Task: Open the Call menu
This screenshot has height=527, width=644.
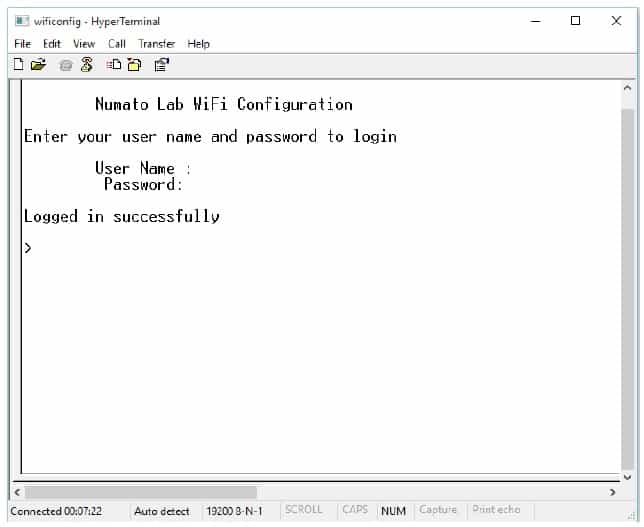Action: tap(117, 44)
